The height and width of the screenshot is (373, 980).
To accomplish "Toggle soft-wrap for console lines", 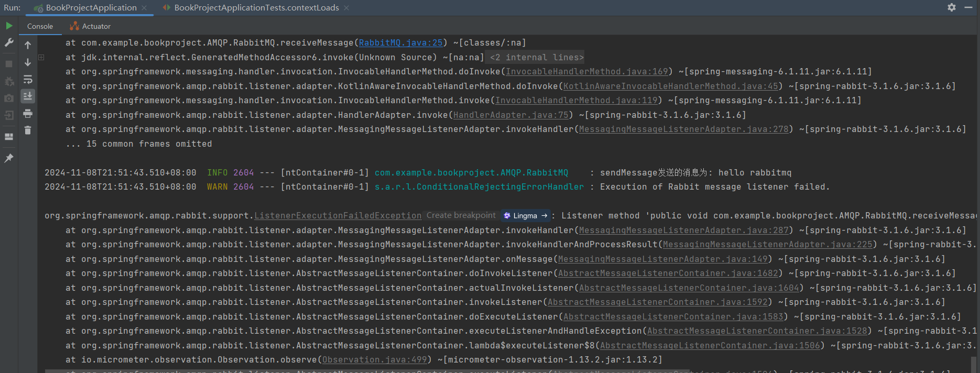I will click(28, 80).
